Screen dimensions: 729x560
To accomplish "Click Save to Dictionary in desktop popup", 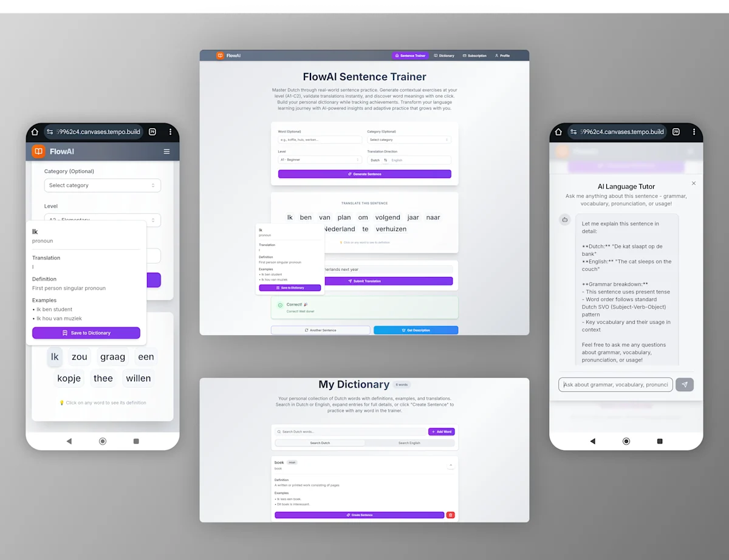I will click(290, 288).
